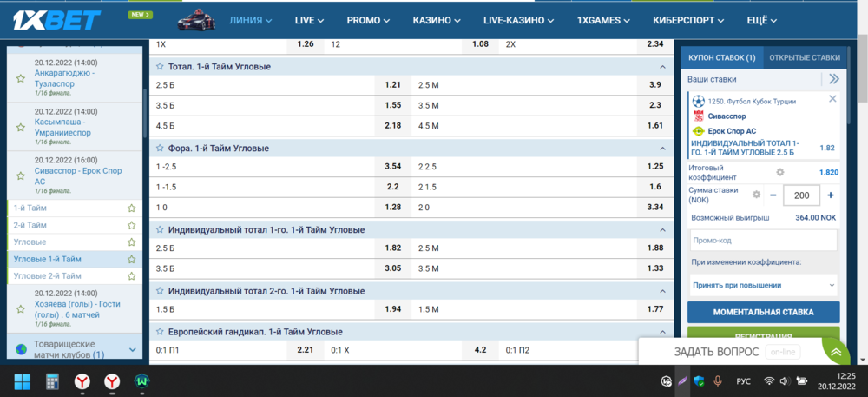This screenshot has height=397, width=868.
Task: Click the stake amount field showing 200
Action: 801,195
